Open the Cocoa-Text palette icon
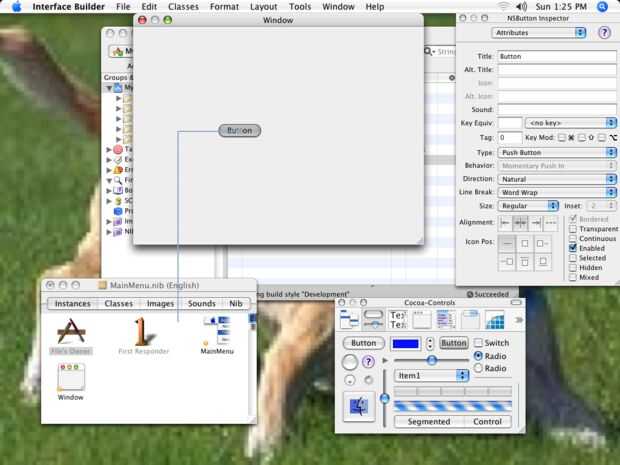The height and width of the screenshot is (465, 620). tap(398, 319)
